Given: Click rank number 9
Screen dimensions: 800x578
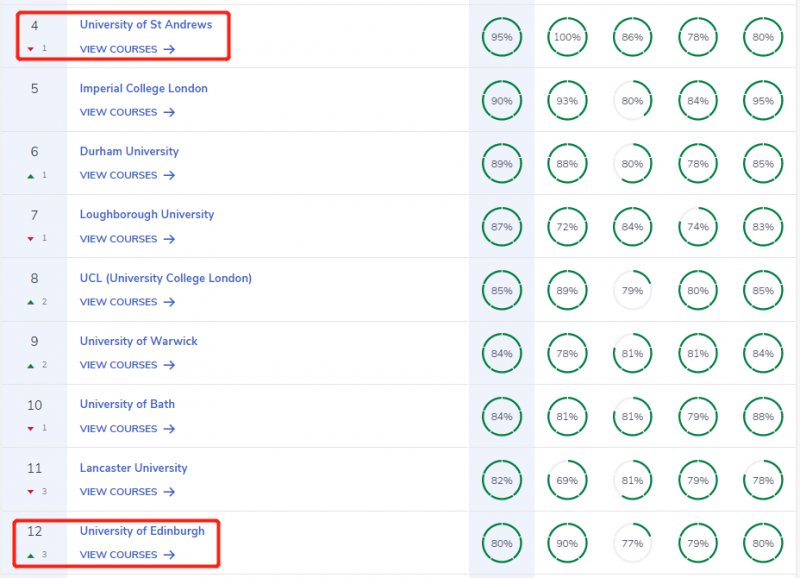Looking at the screenshot, I should pyautogui.click(x=34, y=341).
